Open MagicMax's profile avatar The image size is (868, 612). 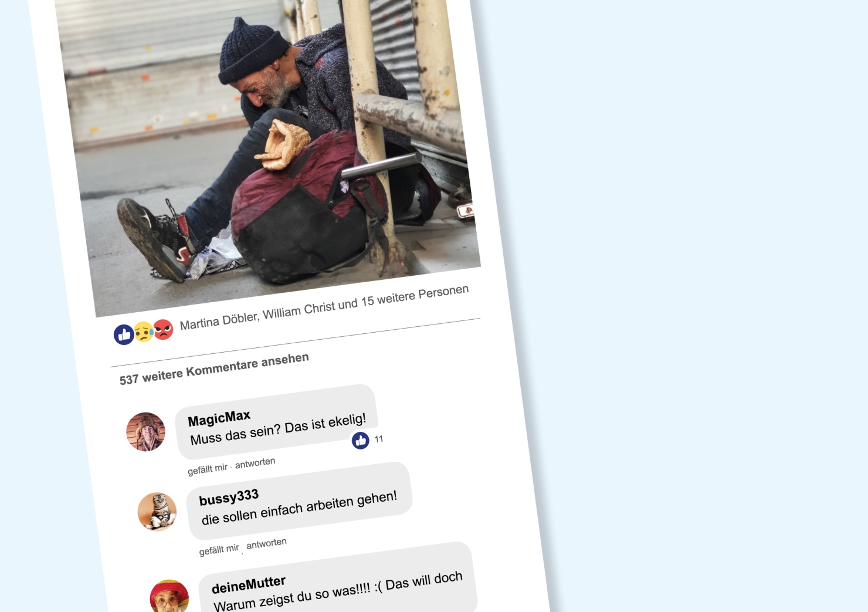coord(145,432)
